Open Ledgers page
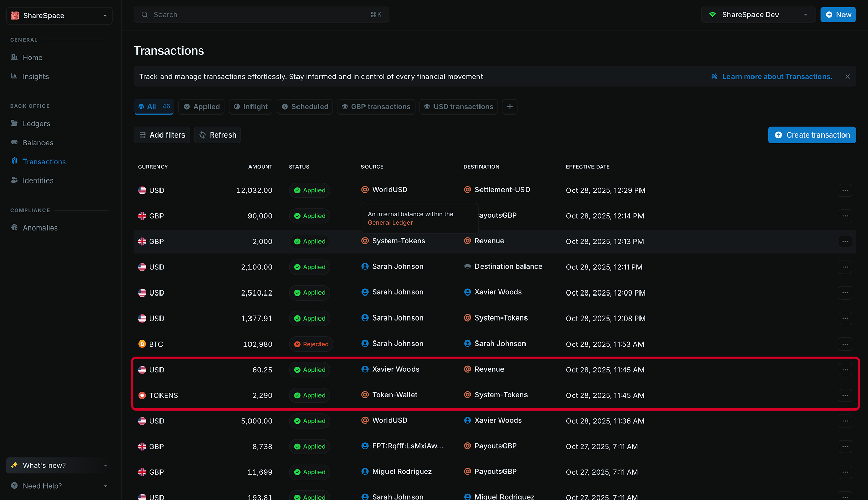 point(36,124)
